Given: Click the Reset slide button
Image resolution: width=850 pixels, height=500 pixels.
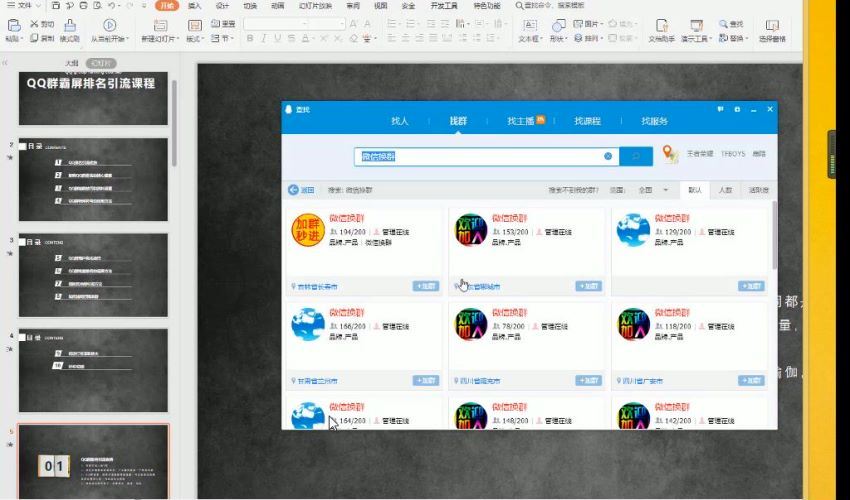Looking at the screenshot, I should point(223,24).
